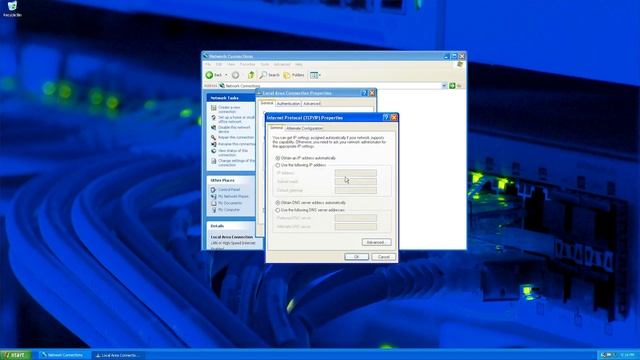Click Set up a home or small office network
The height and width of the screenshot is (360, 640).
(x=236, y=119)
